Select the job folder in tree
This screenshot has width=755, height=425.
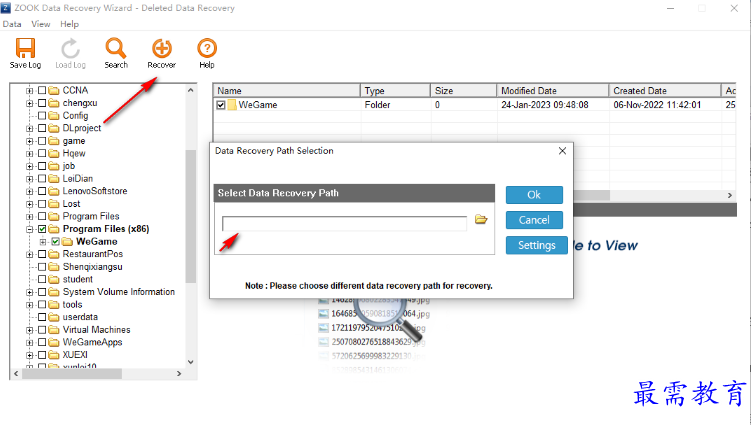[x=69, y=166]
